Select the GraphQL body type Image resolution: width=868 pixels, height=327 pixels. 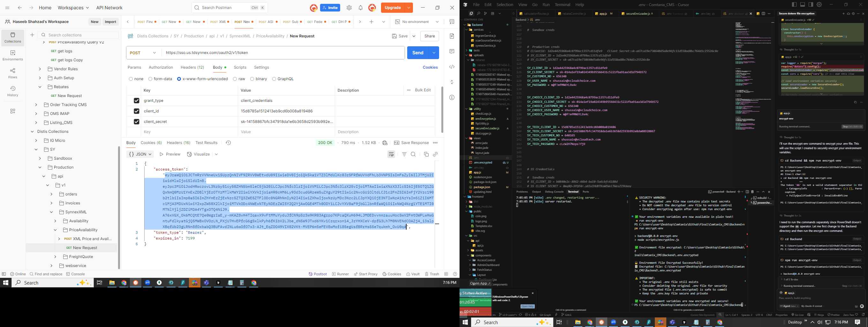(274, 79)
